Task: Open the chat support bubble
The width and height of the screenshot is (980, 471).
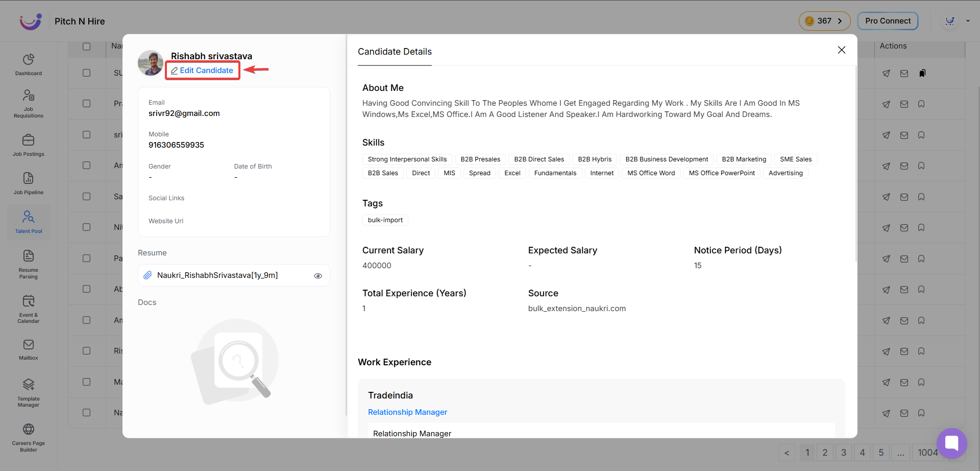Action: [x=952, y=443]
